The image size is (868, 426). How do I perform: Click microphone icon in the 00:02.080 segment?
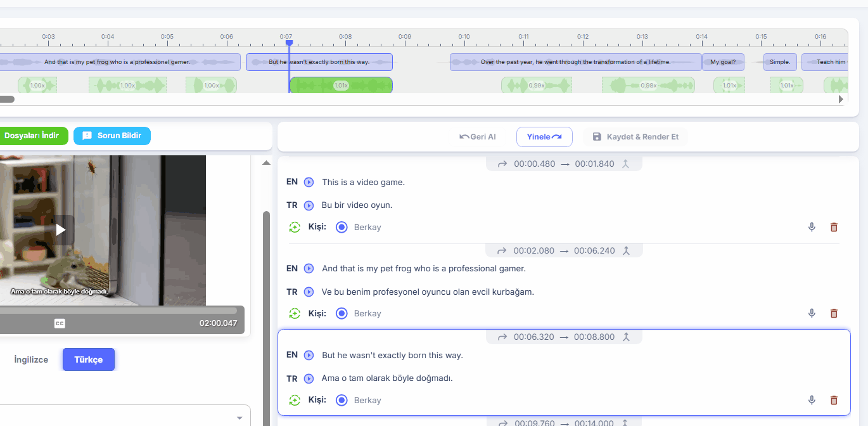pyautogui.click(x=812, y=313)
